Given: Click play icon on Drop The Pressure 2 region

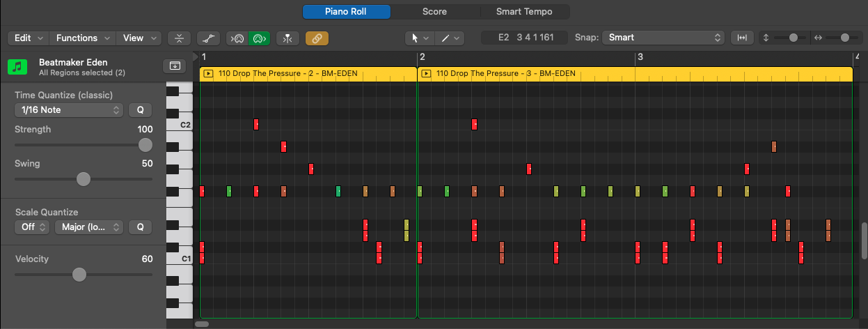Looking at the screenshot, I should click(x=207, y=73).
